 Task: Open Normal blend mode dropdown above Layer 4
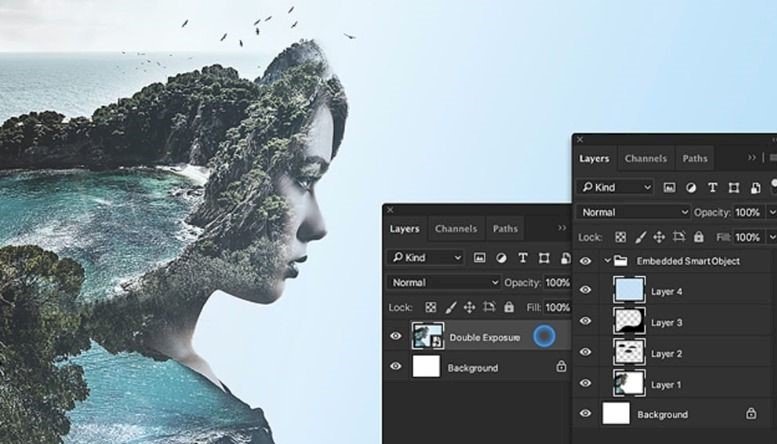pyautogui.click(x=633, y=212)
